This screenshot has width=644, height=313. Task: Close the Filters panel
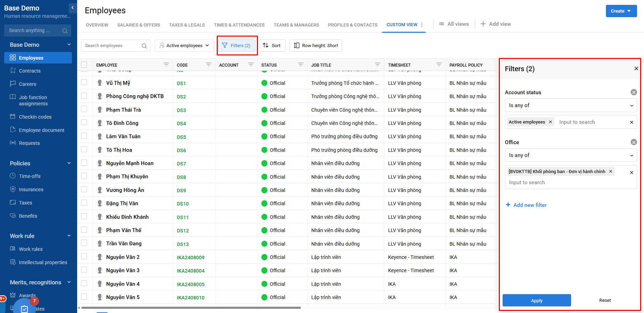[636, 69]
